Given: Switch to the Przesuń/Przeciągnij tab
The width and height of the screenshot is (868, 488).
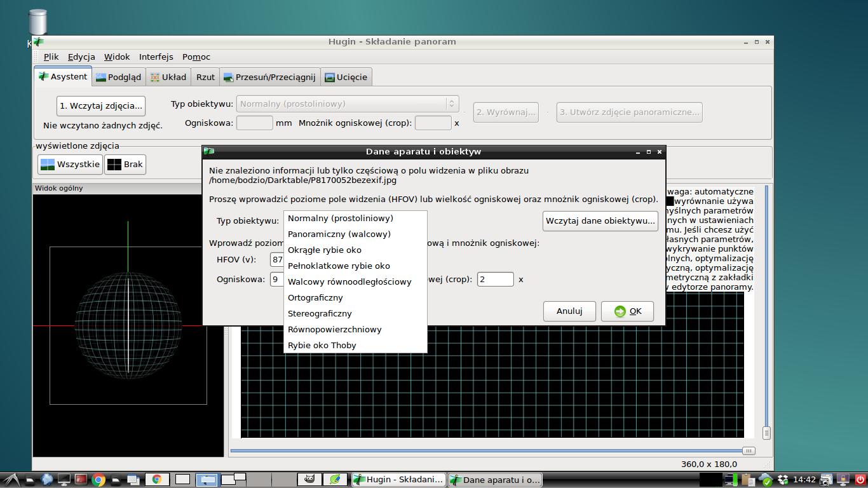Looking at the screenshot, I should (269, 77).
